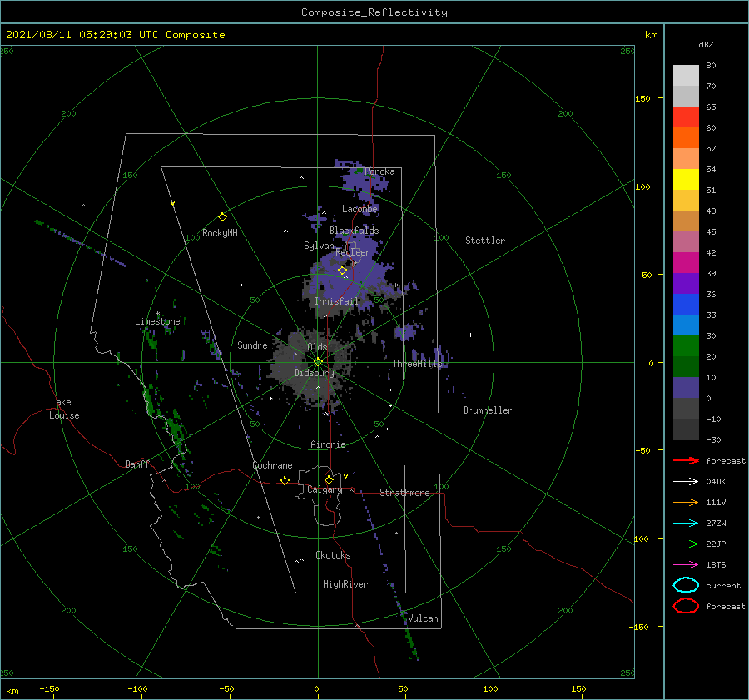This screenshot has width=749, height=700.
Task: Click the Ponoka city label
Action: coord(379,171)
